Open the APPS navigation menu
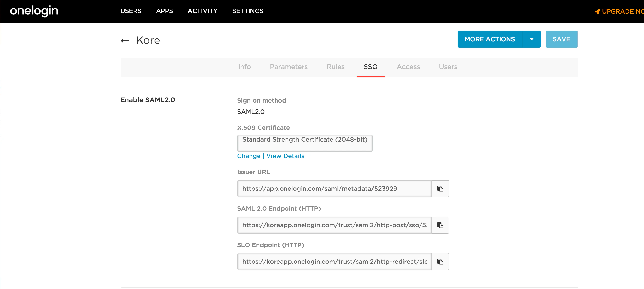644x289 pixels. pos(164,11)
